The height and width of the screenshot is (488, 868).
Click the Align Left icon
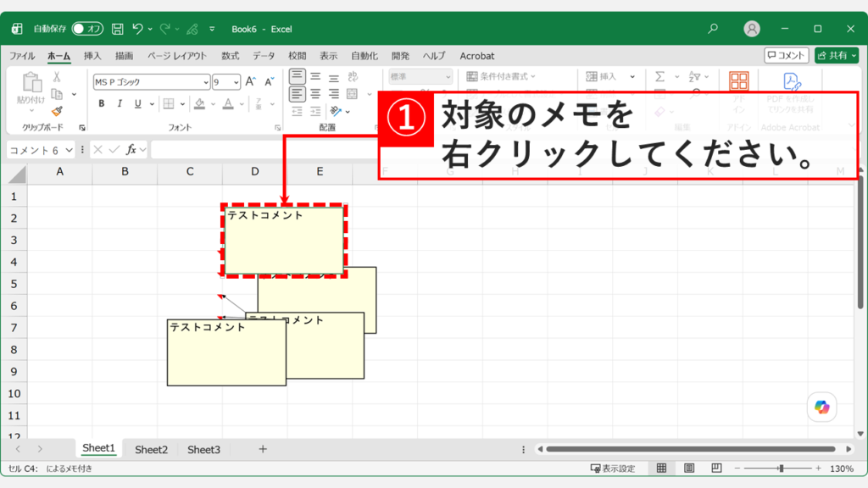(x=298, y=94)
